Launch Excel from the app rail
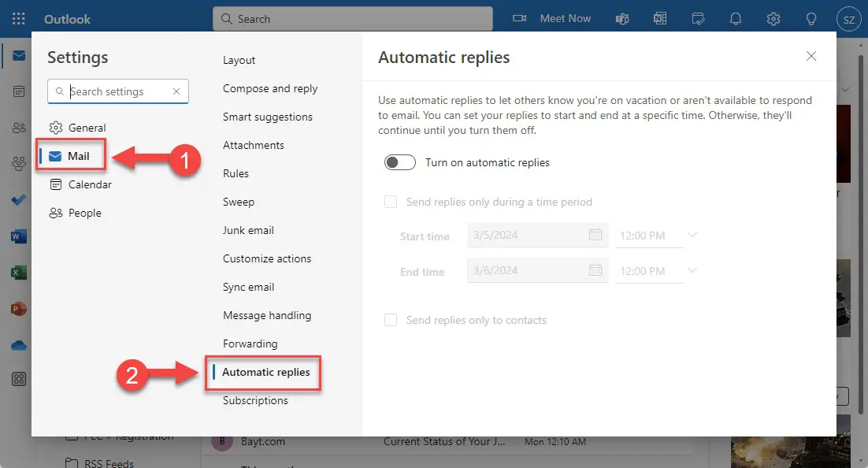Image resolution: width=868 pixels, height=468 pixels. 19,273
